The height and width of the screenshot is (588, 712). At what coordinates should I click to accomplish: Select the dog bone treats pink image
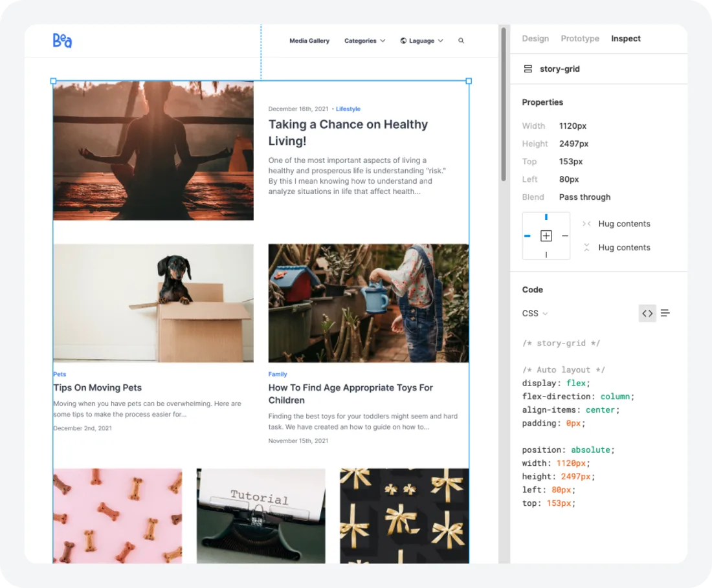pyautogui.click(x=118, y=516)
